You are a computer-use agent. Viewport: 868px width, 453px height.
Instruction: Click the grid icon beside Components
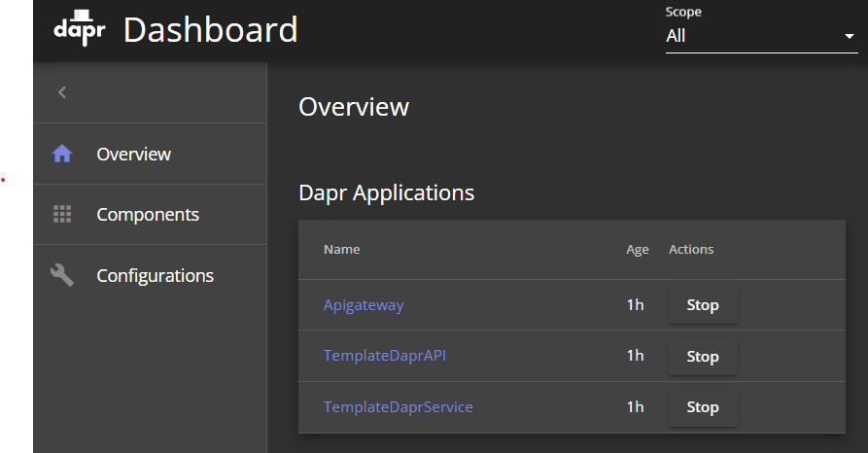[x=62, y=214]
